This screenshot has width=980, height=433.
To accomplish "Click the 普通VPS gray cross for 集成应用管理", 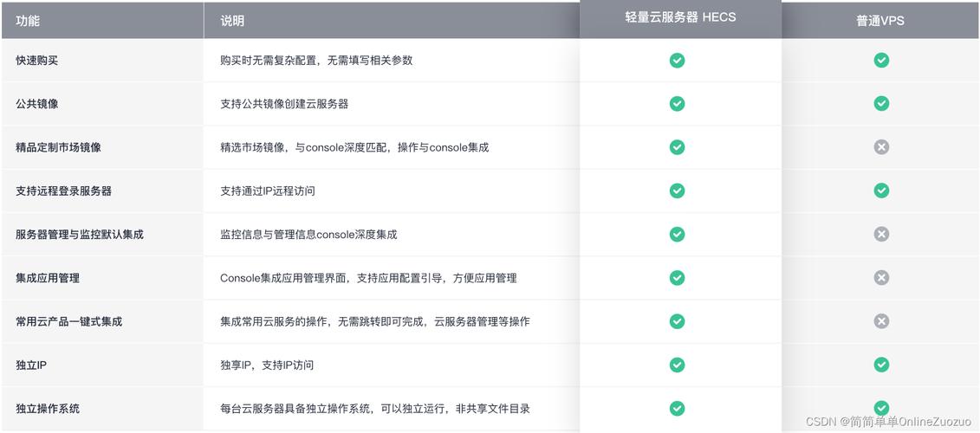I will [x=881, y=278].
